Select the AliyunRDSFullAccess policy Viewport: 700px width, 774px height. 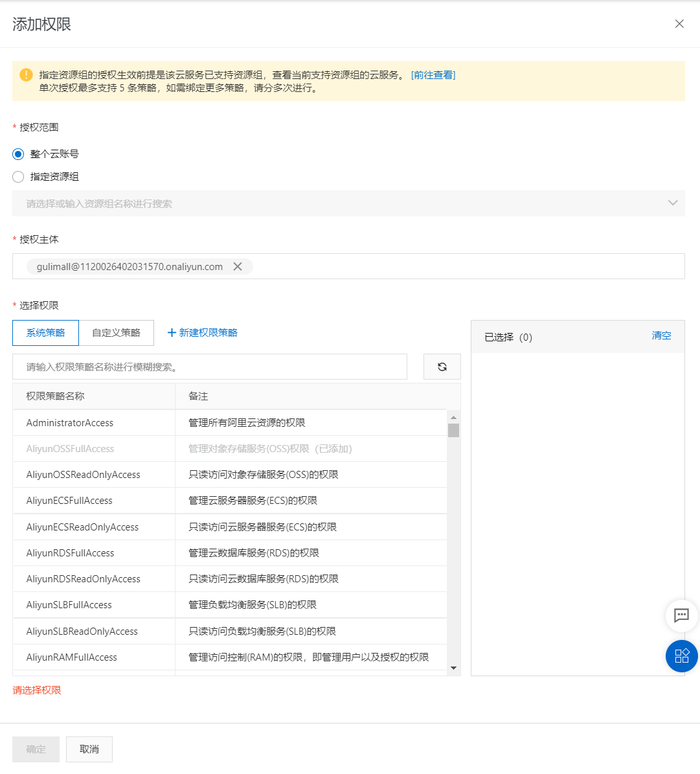coord(229,553)
